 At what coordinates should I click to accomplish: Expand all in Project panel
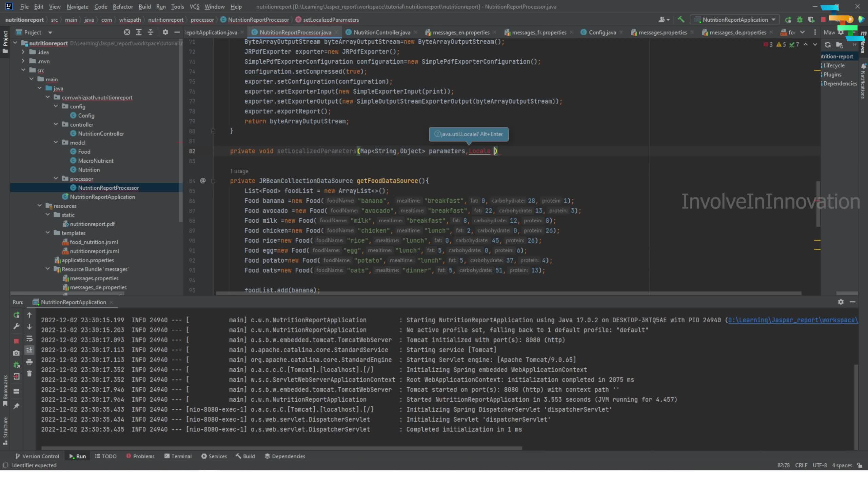(x=139, y=32)
